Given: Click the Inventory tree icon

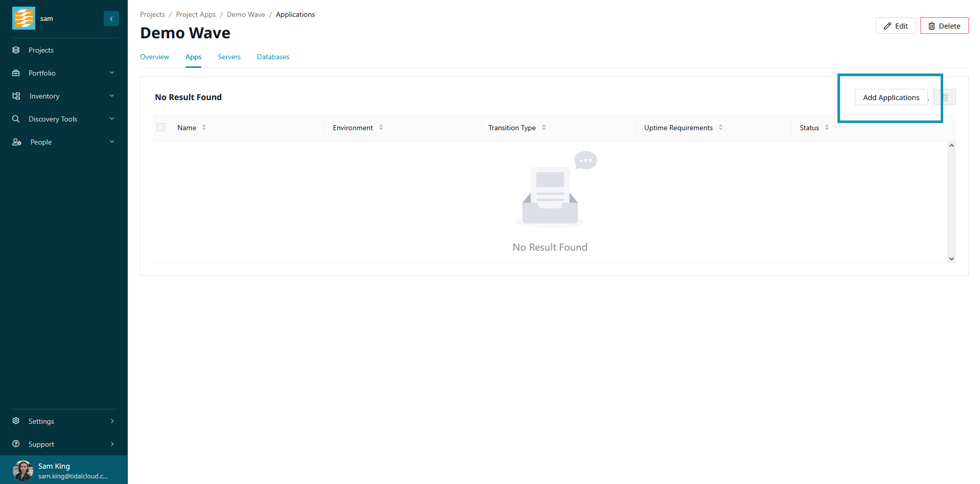Looking at the screenshot, I should [16, 96].
